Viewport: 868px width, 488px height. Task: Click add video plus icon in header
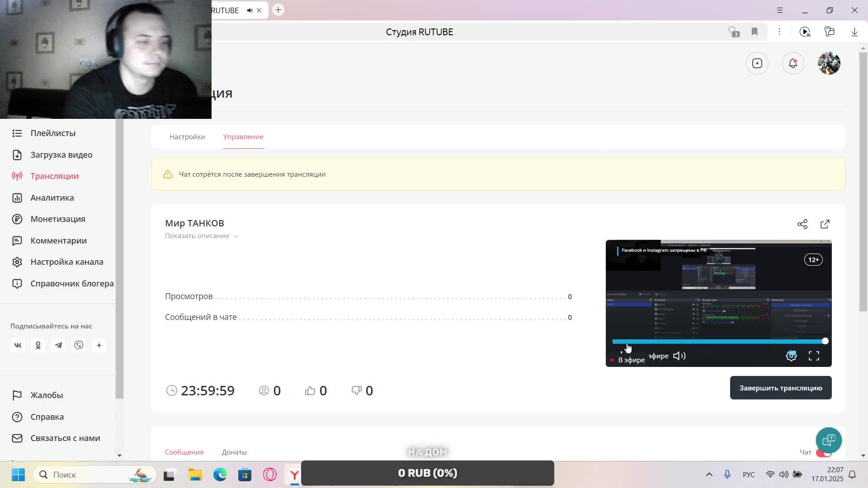click(757, 63)
